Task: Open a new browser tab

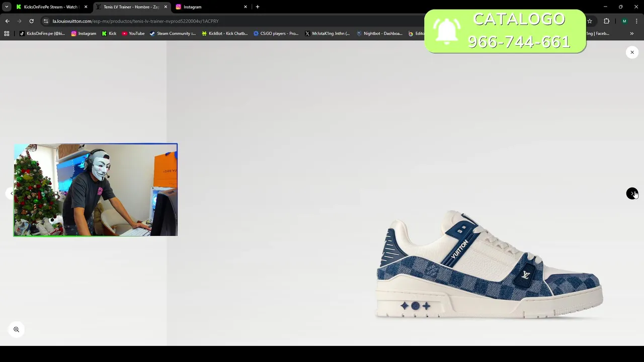Action: pyautogui.click(x=258, y=7)
